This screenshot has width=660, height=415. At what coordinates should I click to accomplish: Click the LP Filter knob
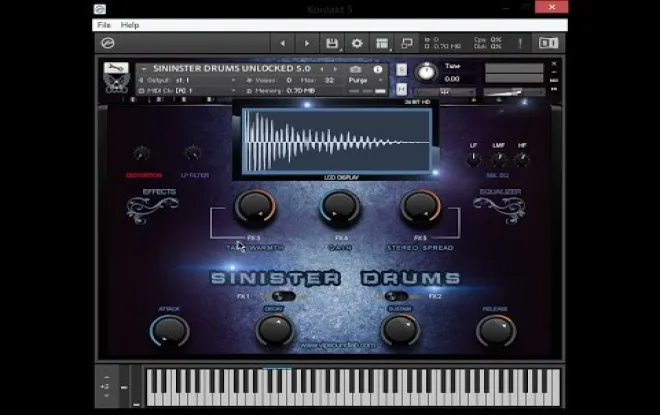coord(193,153)
